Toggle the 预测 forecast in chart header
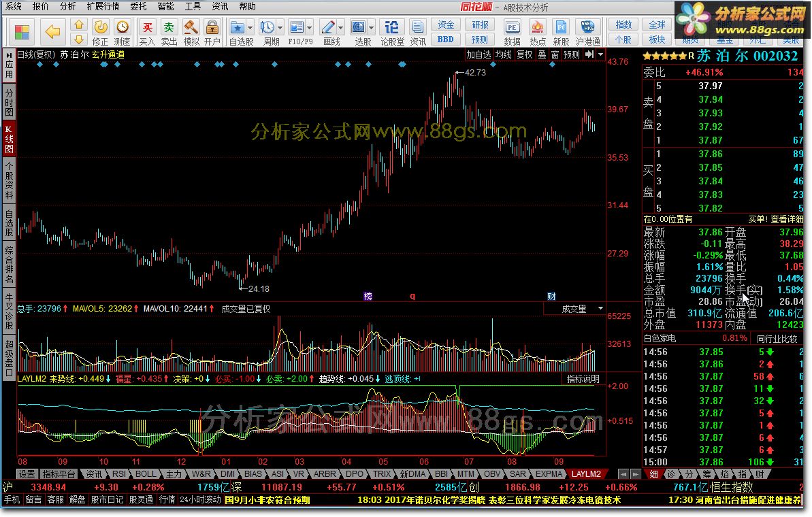 572,54
